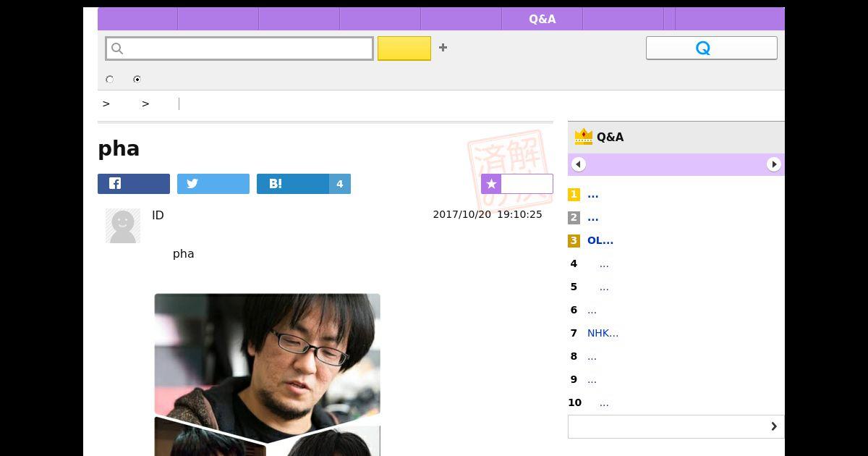Screen dimensions: 868x456
Task: Open the pha photo collage image
Action: pos(267,374)
